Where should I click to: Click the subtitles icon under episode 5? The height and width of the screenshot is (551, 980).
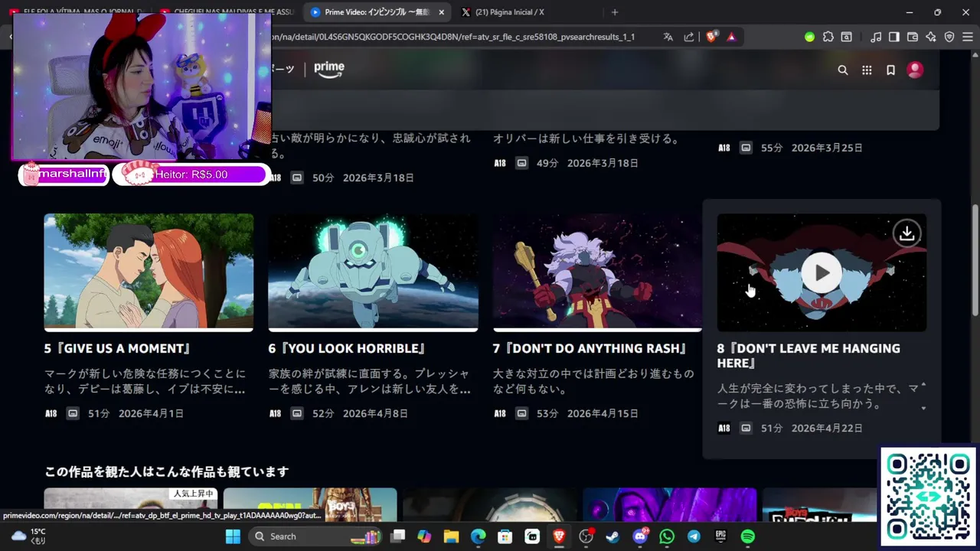click(x=73, y=413)
